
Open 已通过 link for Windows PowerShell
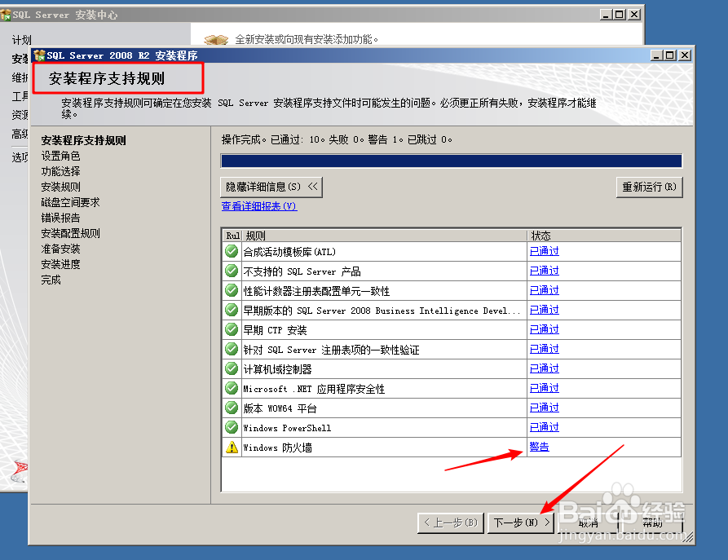544,427
